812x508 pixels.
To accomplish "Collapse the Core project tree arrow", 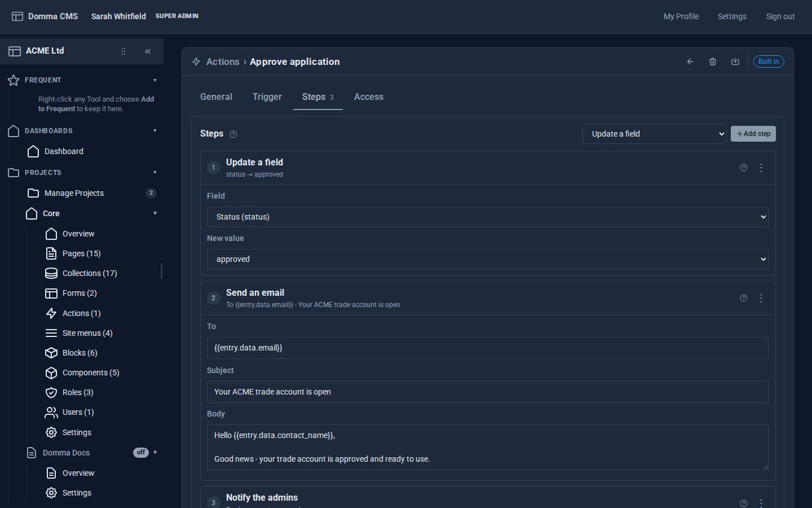I will point(155,213).
